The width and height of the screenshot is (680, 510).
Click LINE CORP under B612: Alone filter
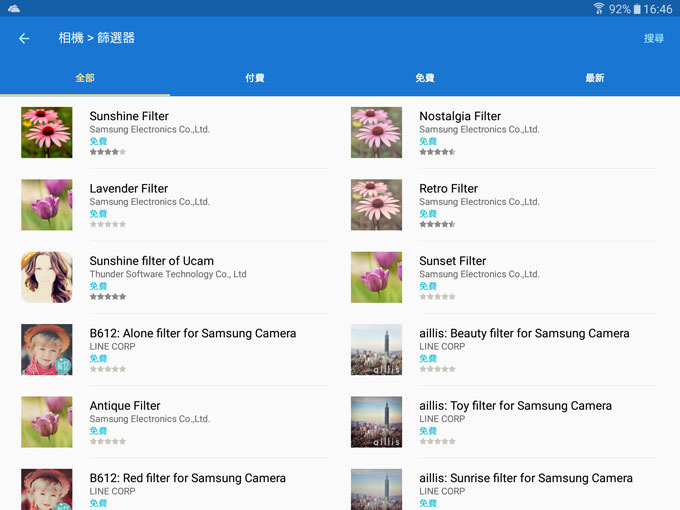112,347
